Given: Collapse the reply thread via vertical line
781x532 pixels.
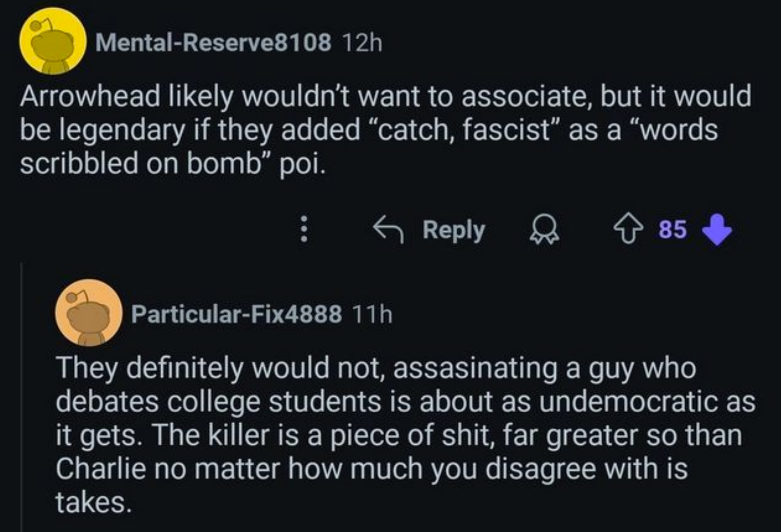Looking at the screenshot, I should (x=22, y=397).
